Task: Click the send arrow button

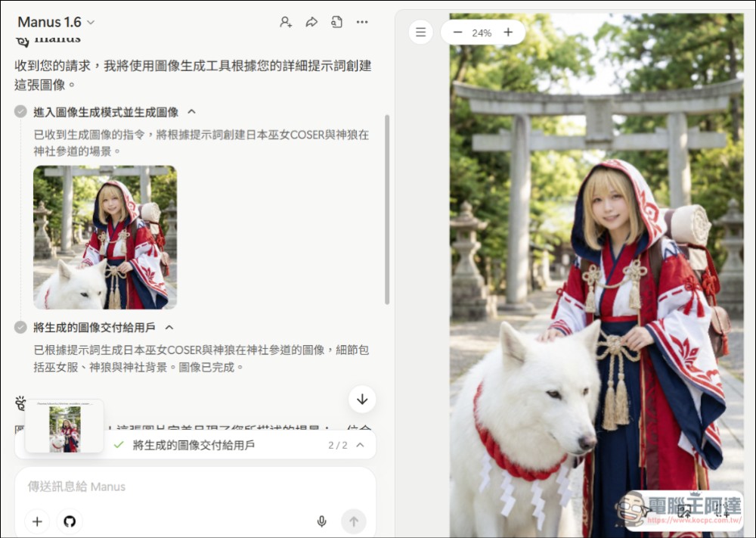Action: [x=354, y=521]
